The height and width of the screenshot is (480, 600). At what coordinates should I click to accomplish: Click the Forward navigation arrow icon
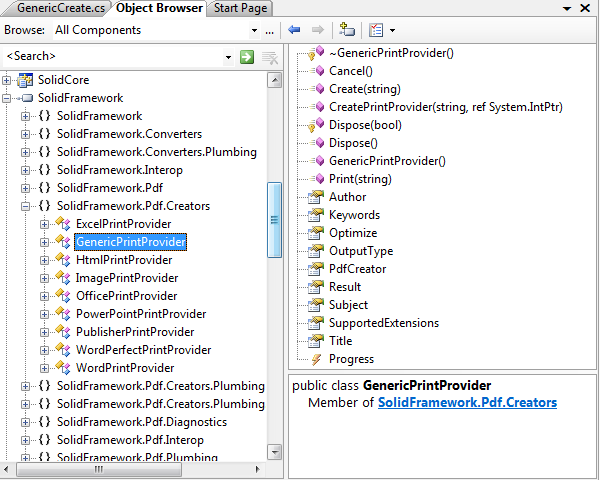tap(318, 29)
